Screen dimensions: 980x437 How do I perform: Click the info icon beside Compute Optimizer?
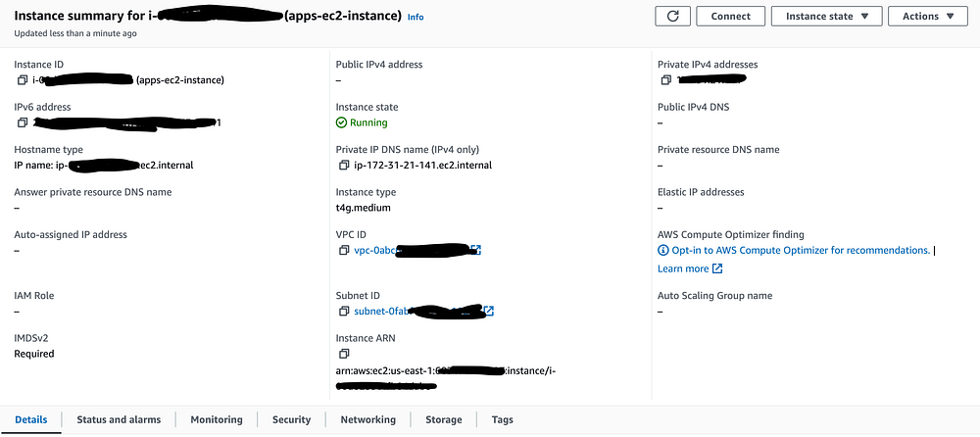pos(663,251)
